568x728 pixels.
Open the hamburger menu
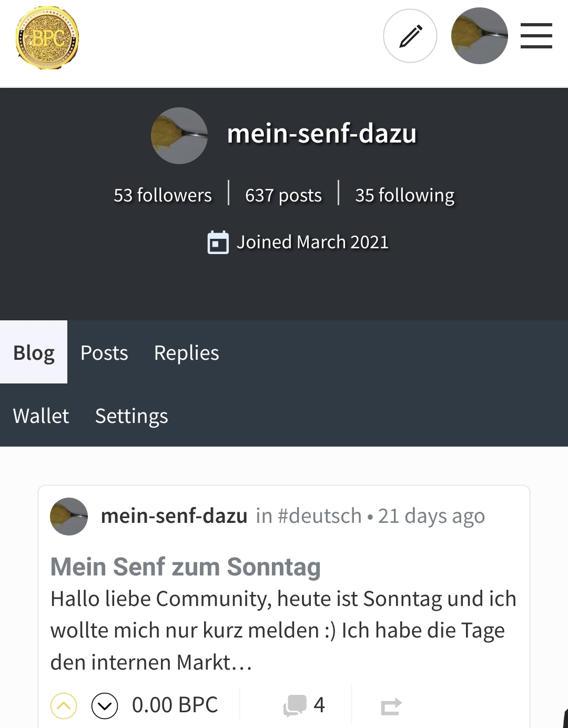click(x=536, y=36)
